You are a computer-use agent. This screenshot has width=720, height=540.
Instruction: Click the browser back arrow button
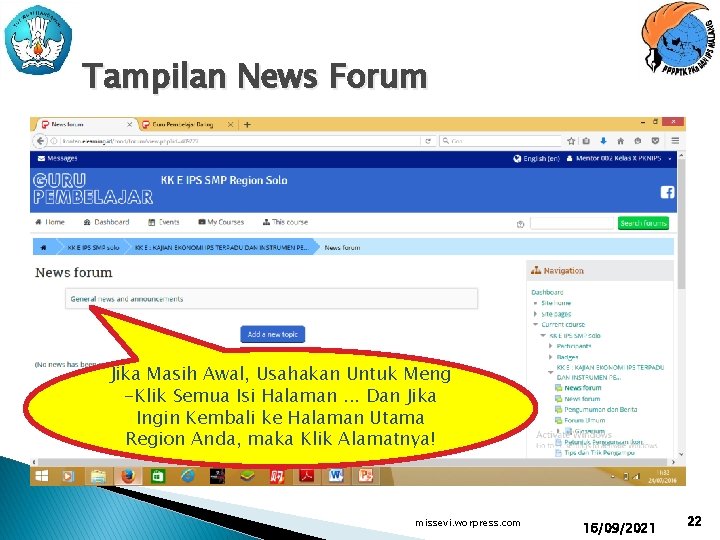coord(40,141)
